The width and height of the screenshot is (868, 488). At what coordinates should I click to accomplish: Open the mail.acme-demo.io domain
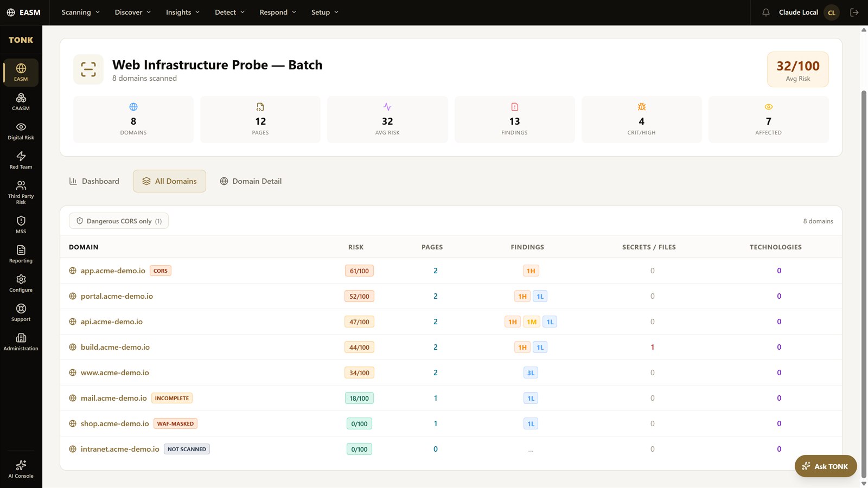tap(114, 398)
